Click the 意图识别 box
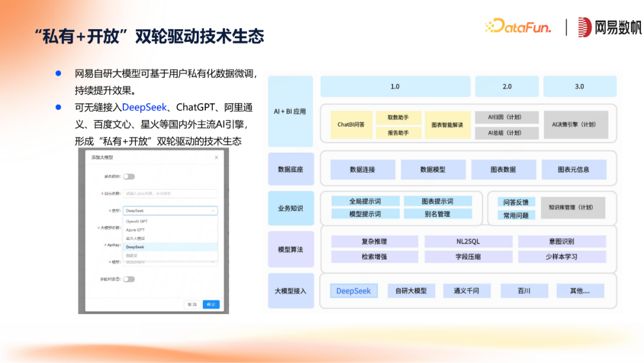644x363 pixels. pyautogui.click(x=562, y=241)
